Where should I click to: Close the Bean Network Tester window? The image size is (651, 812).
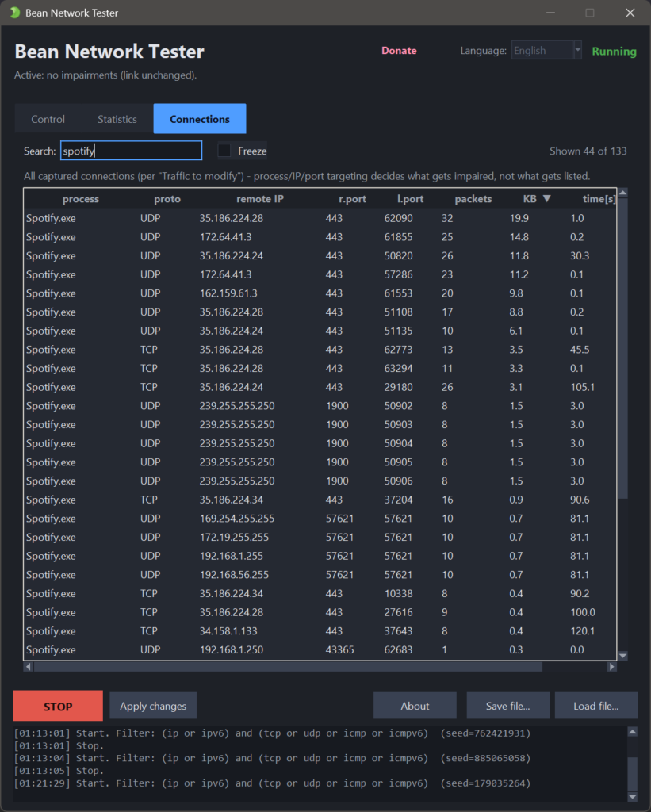(x=630, y=13)
